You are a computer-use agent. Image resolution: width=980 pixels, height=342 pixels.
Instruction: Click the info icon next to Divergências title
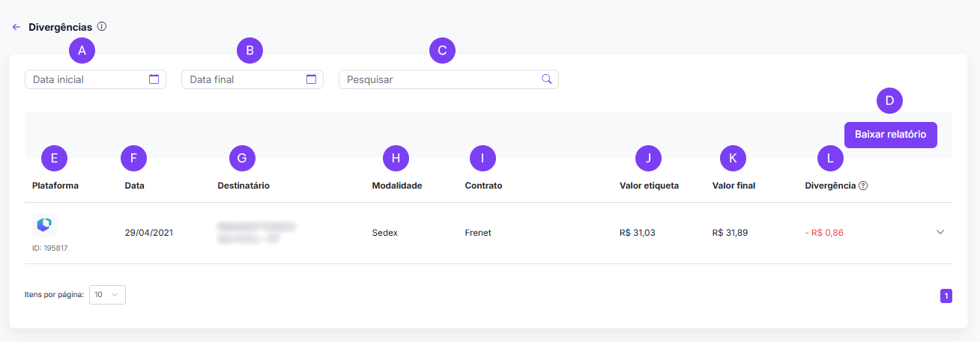click(102, 27)
